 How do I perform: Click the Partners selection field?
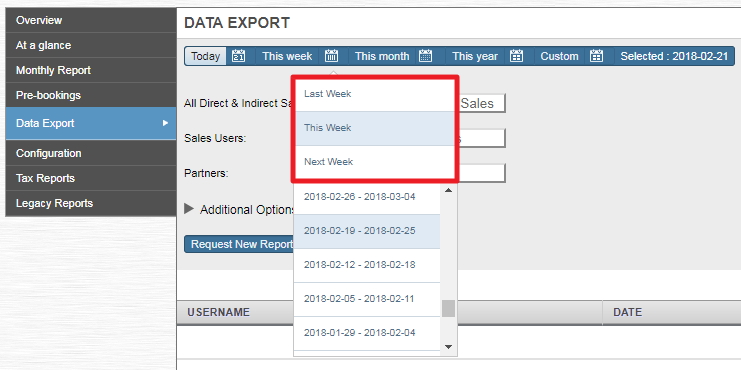click(481, 173)
